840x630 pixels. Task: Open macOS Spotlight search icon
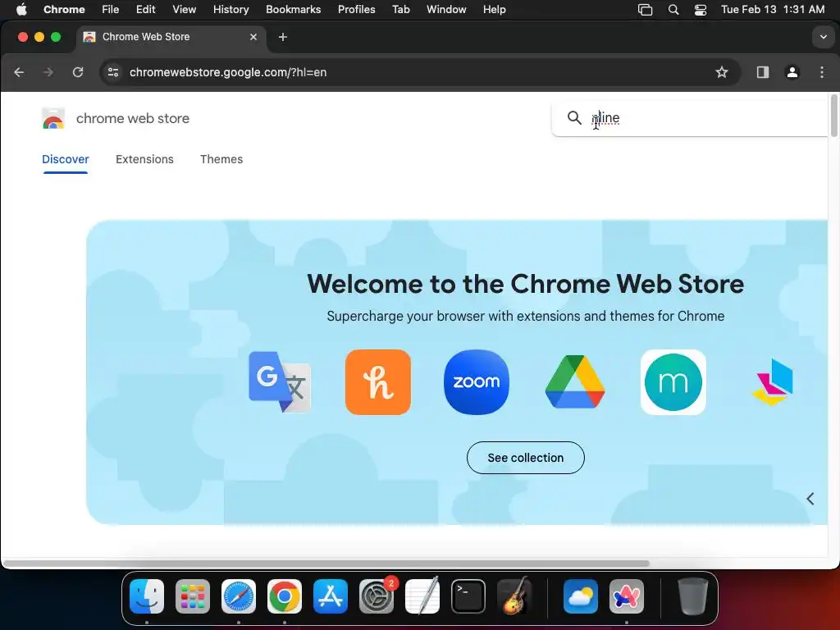[673, 10]
